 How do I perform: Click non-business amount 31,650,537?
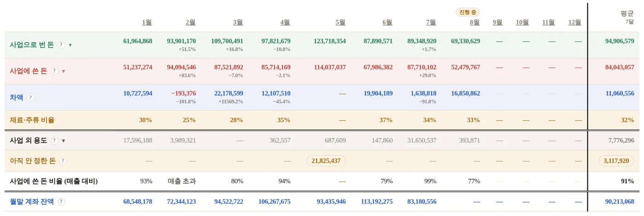(422, 141)
